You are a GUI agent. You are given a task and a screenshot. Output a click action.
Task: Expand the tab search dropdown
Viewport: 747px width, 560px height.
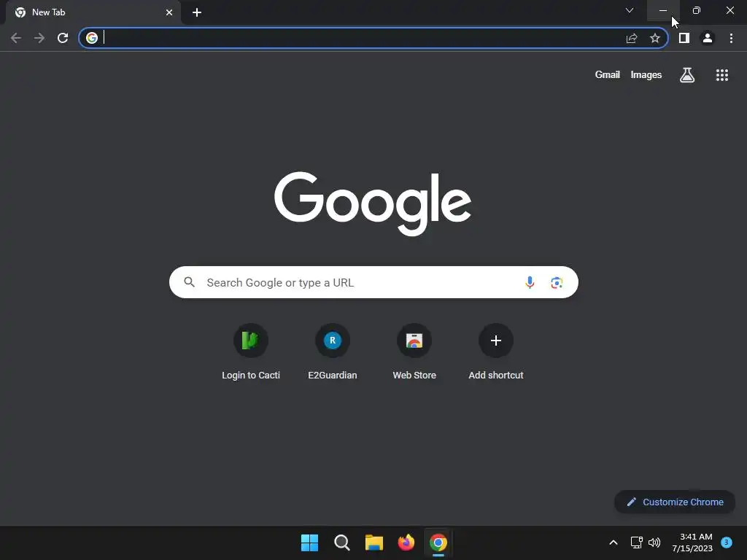coord(630,10)
